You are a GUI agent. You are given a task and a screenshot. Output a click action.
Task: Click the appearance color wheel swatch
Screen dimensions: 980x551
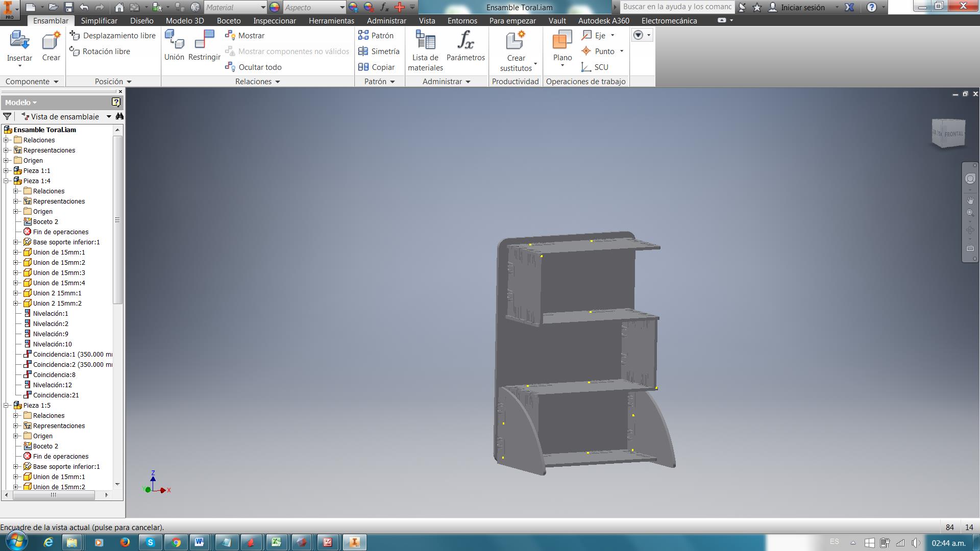tap(275, 7)
